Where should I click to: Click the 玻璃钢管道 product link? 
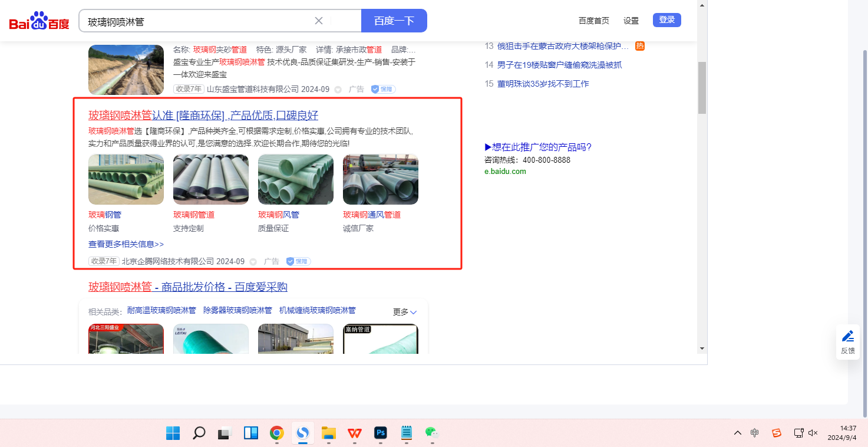pos(194,215)
